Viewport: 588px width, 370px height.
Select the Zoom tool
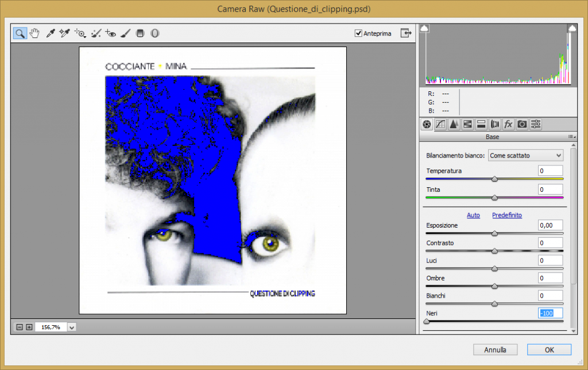pos(20,33)
